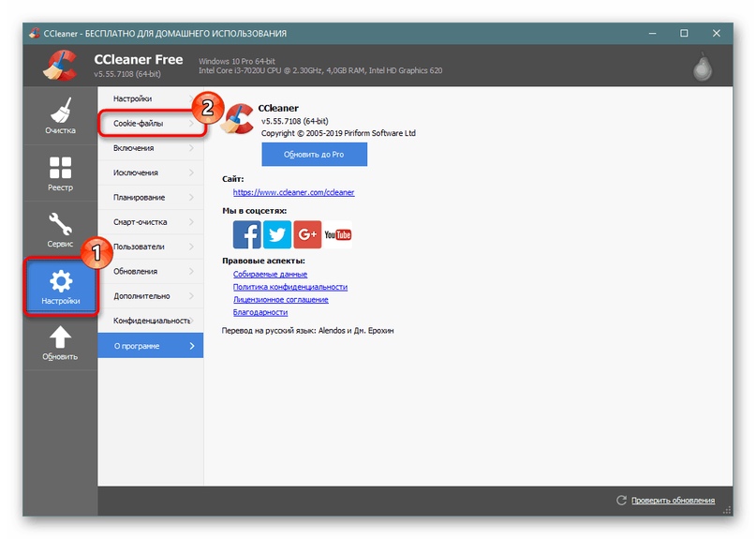The image size is (756, 539).
Task: Click Copyright 2005-2019 Piriform text
Action: (338, 133)
